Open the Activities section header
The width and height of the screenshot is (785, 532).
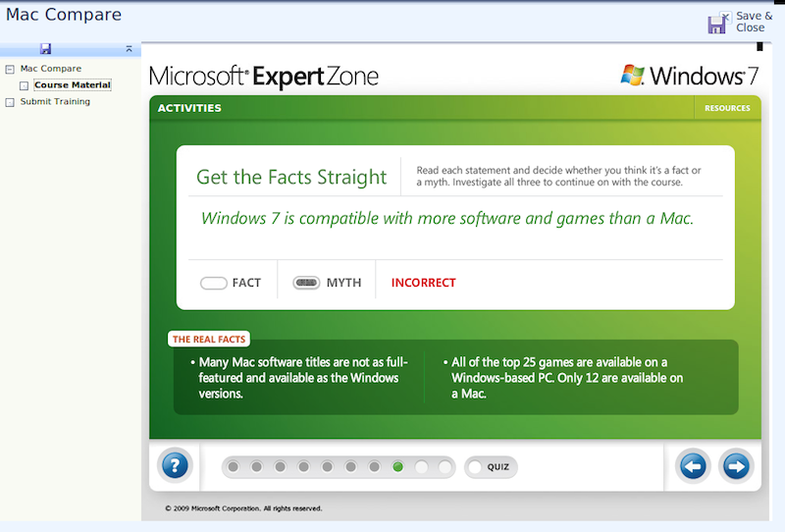[x=189, y=108]
